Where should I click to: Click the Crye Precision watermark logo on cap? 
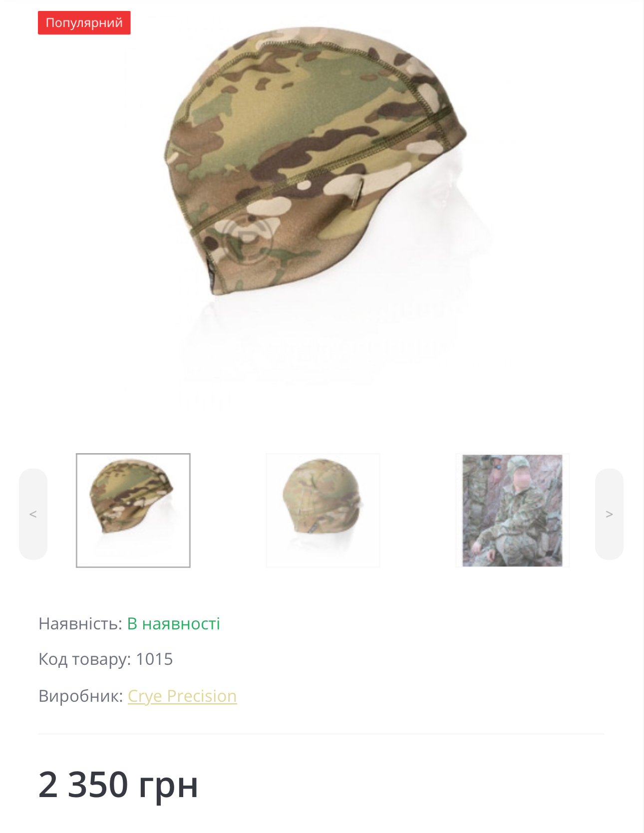point(248,239)
